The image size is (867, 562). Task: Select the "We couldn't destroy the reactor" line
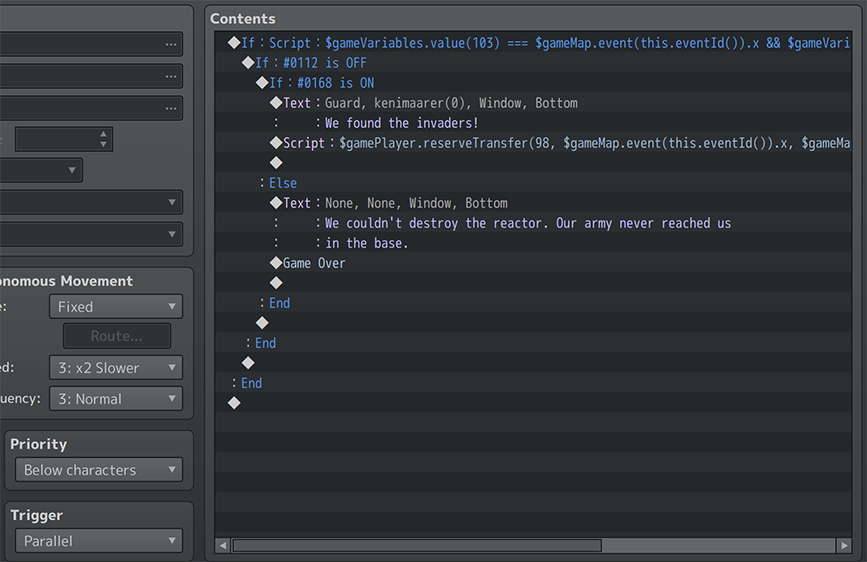527,223
